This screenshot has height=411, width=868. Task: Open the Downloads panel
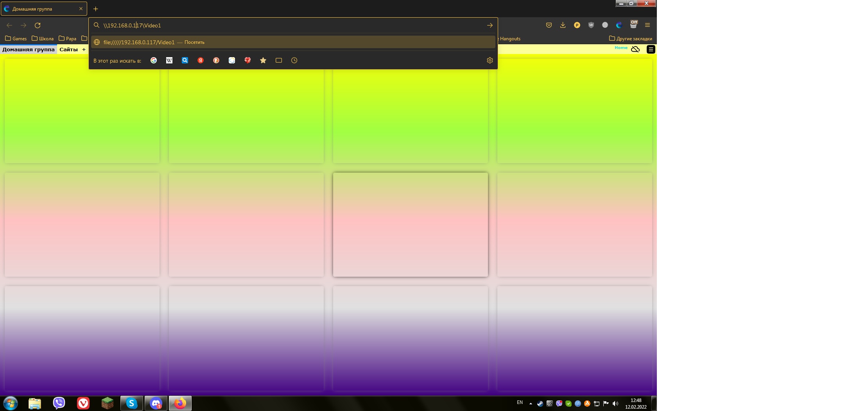pyautogui.click(x=563, y=25)
